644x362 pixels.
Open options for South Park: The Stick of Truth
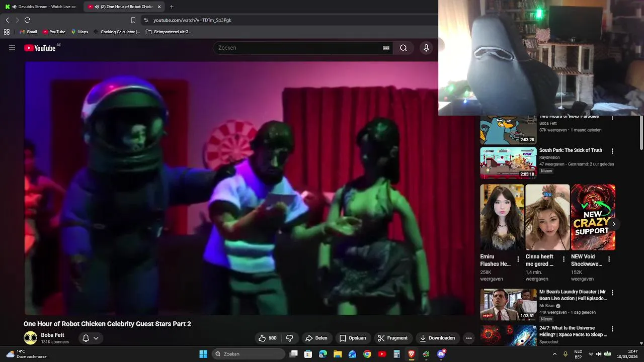click(612, 151)
